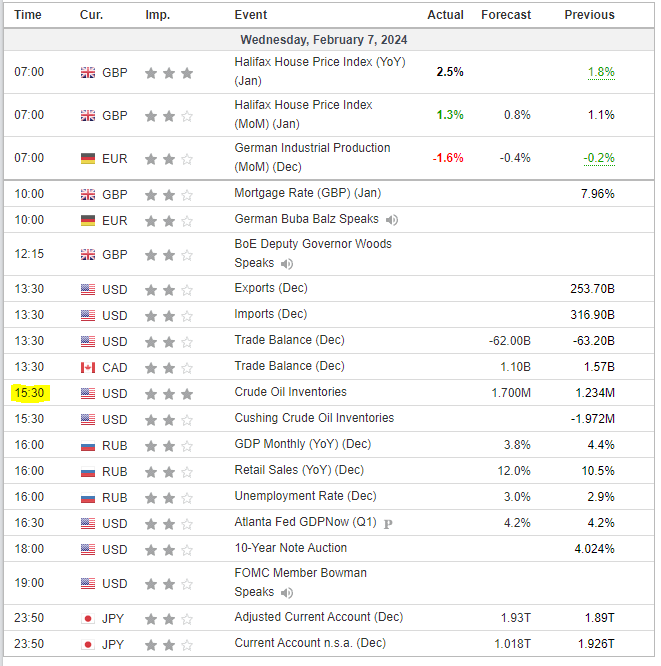
Task: Click UK flag in Mortgage Rate row
Action: (88, 195)
